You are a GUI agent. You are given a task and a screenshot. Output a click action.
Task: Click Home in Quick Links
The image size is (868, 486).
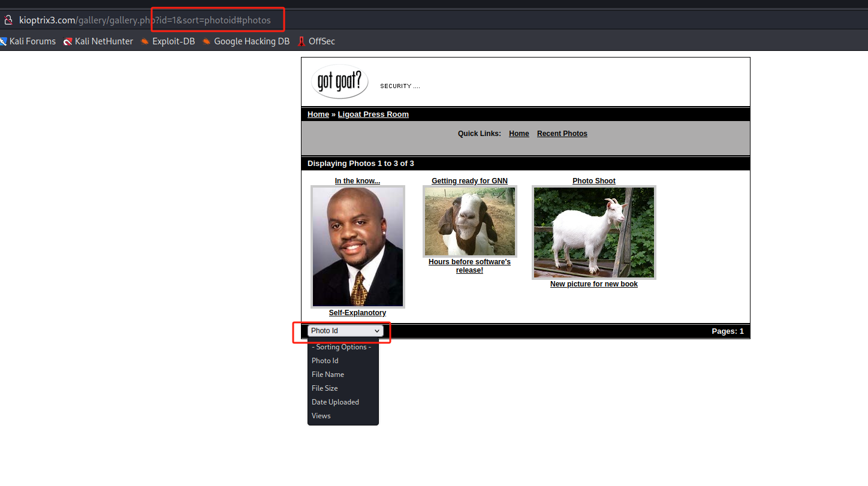tap(519, 134)
